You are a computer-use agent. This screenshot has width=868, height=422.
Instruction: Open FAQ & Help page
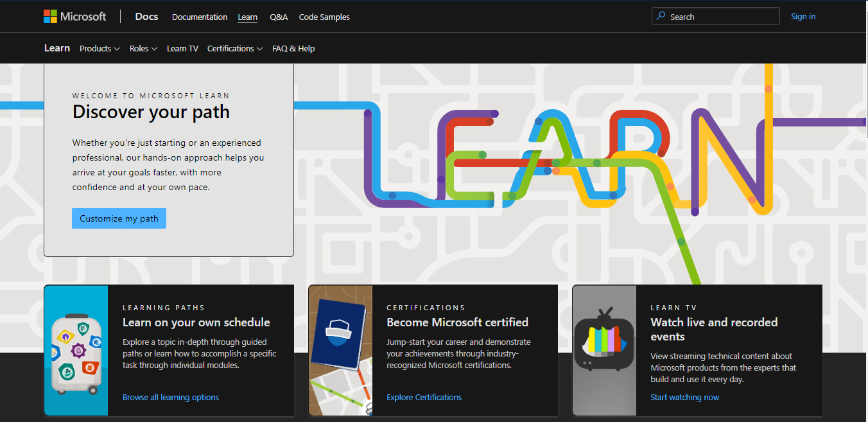pyautogui.click(x=293, y=49)
